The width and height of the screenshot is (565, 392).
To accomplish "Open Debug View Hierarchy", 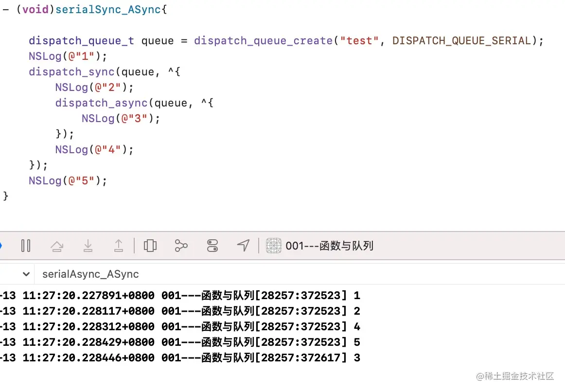I will pos(150,246).
